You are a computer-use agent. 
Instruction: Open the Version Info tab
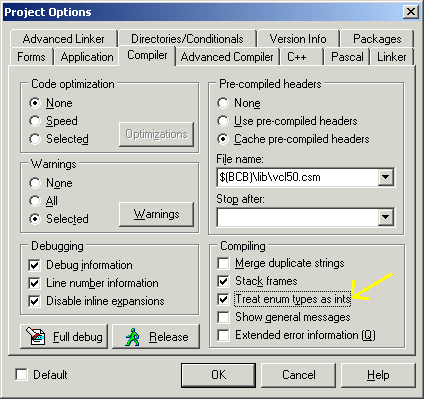298,39
